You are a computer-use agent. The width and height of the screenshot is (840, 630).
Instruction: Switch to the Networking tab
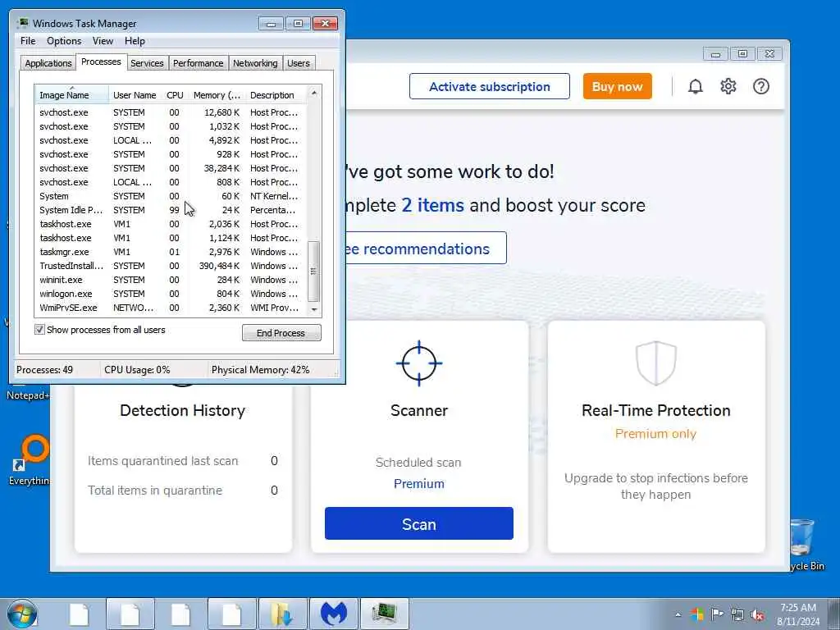[255, 63]
